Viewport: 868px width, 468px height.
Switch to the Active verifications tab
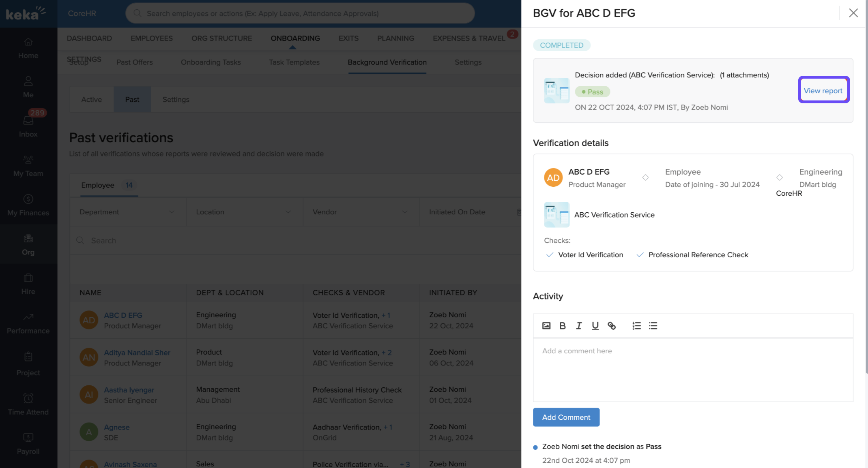pos(91,99)
